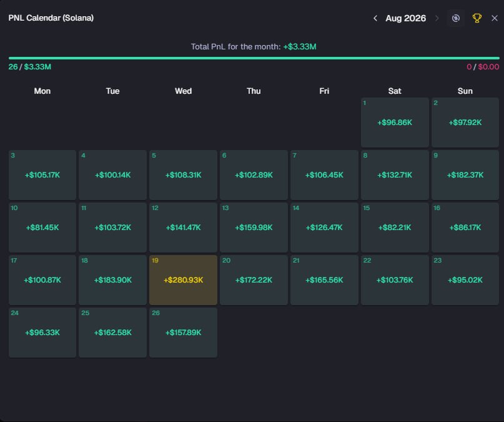Select day 4 with +$100.14K
The image size is (504, 422).
tap(112, 175)
